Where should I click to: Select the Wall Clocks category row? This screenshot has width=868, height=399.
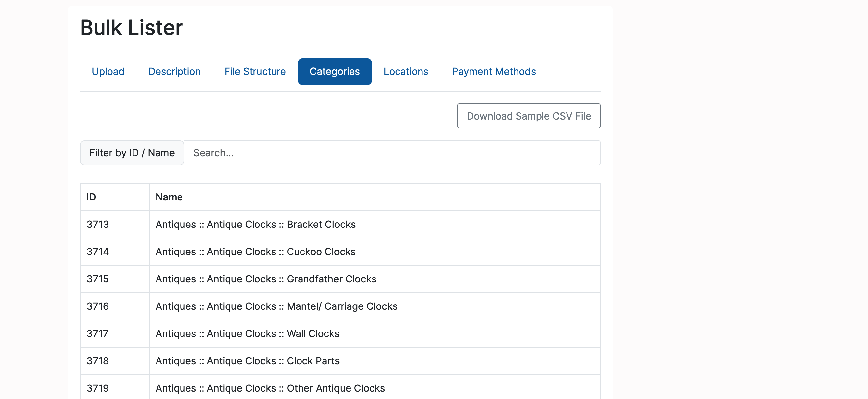coord(247,333)
